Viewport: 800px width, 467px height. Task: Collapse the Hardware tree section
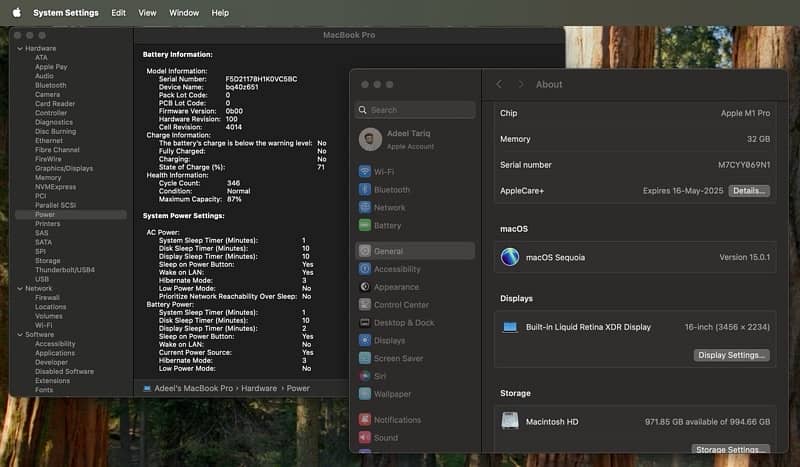(x=20, y=48)
